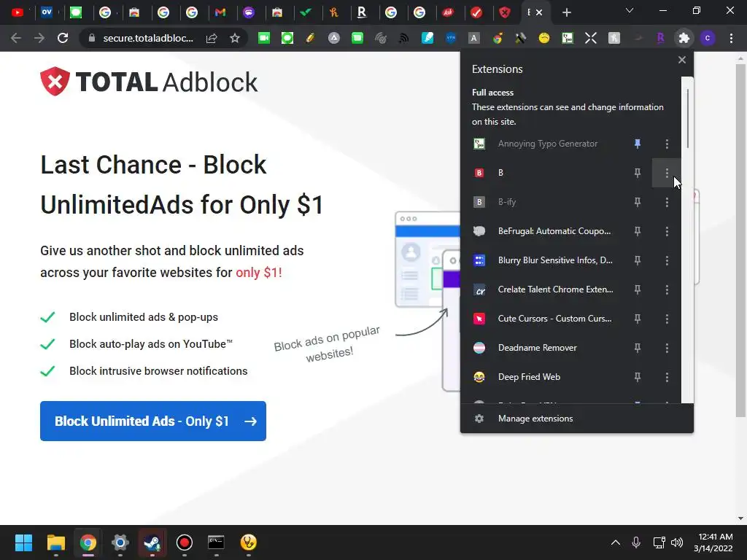Pin BeFrugal Automatic Coupons to the toolbar
The width and height of the screenshot is (747, 560).
click(x=638, y=231)
